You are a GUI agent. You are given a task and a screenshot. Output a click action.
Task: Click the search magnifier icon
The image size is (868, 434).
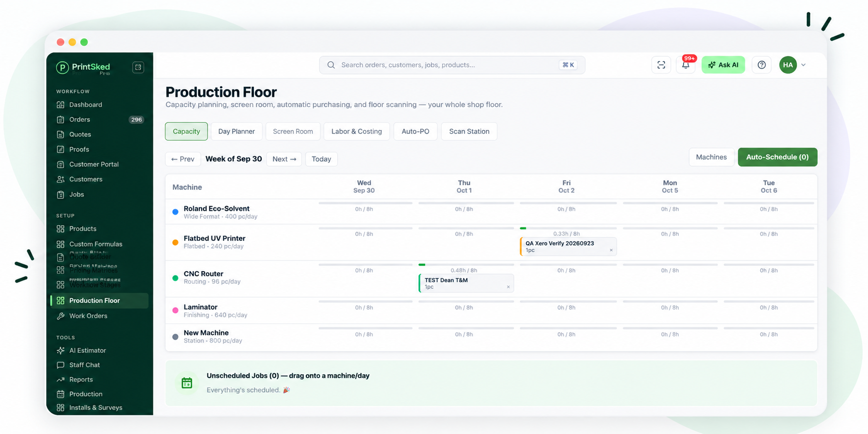point(331,65)
